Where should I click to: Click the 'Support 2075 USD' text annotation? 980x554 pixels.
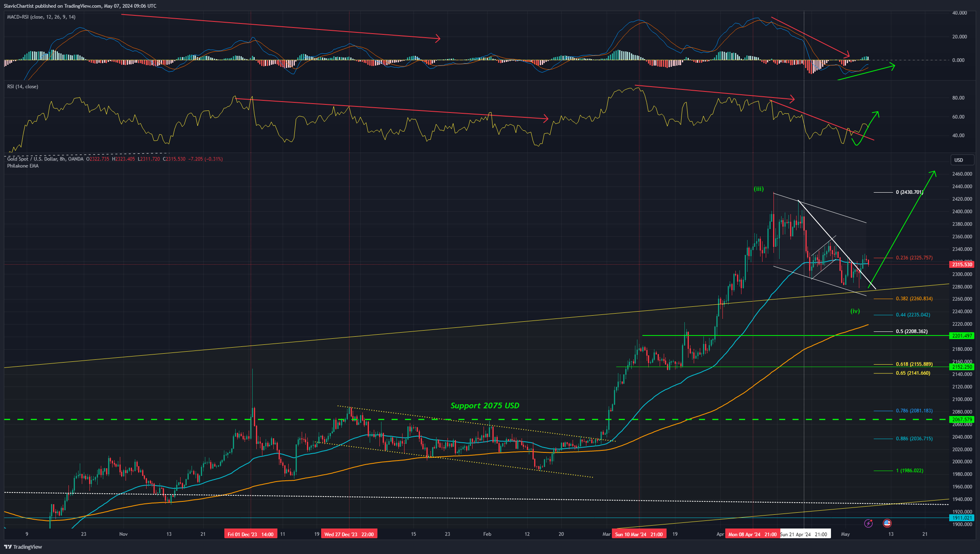pyautogui.click(x=485, y=405)
